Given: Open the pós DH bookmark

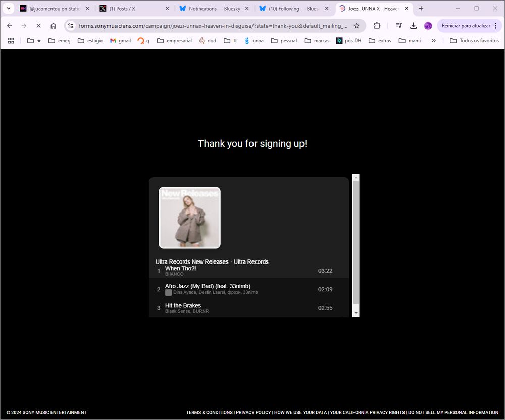Looking at the screenshot, I should click(348, 41).
